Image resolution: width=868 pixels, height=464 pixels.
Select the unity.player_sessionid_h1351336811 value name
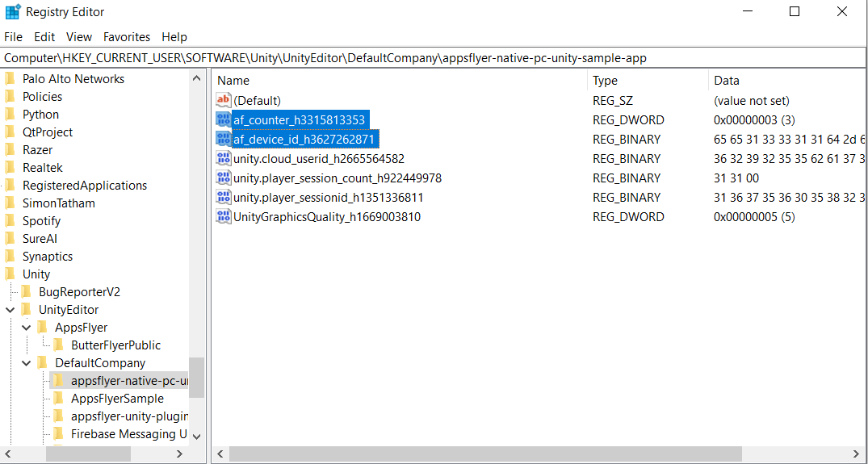click(x=329, y=198)
